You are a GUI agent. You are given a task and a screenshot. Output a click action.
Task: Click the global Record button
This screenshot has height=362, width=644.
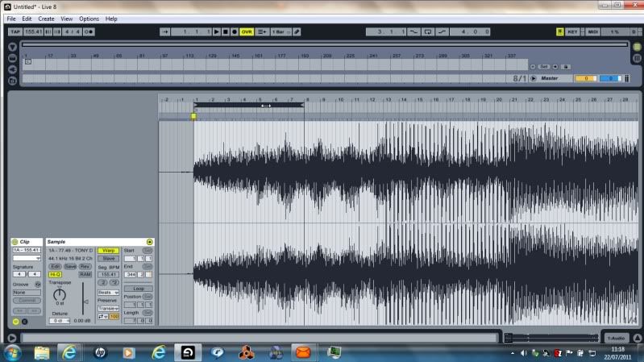pos(235,31)
